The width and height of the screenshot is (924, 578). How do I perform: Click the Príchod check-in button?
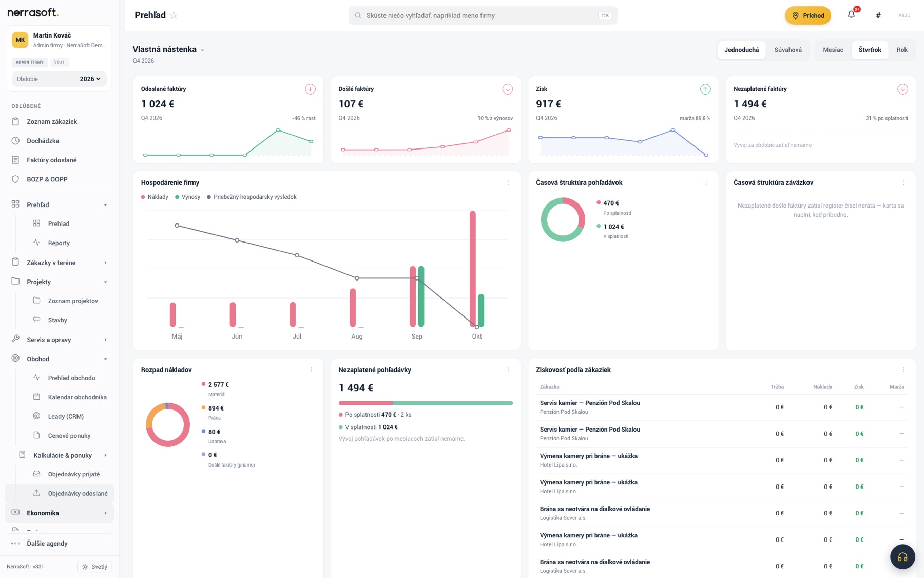[x=808, y=15]
